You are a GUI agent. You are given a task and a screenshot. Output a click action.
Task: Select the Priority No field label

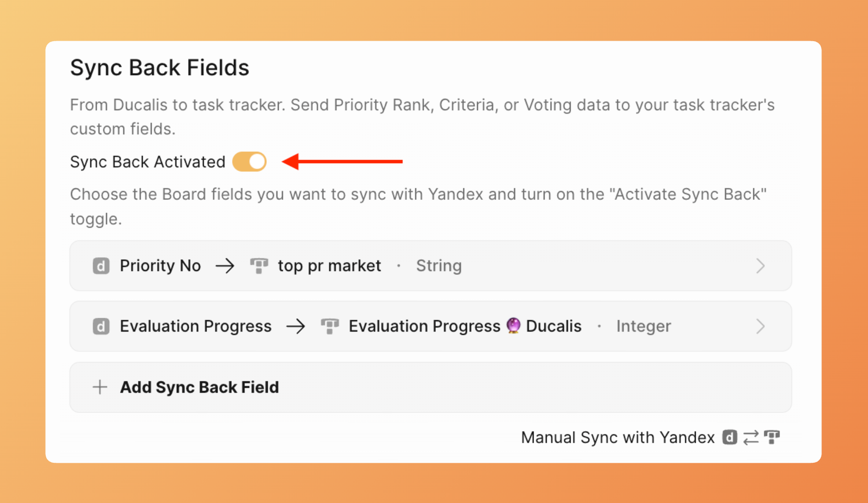[x=160, y=266]
